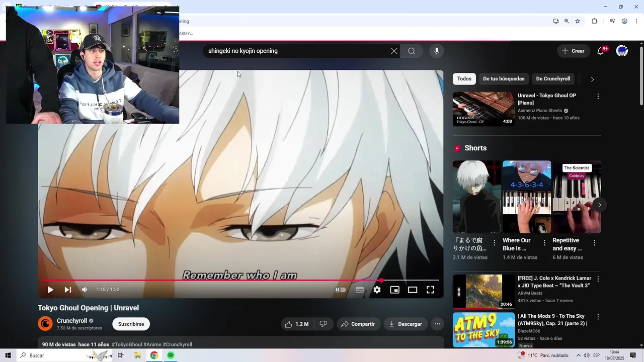Bookmark this page with star icon

(578, 21)
